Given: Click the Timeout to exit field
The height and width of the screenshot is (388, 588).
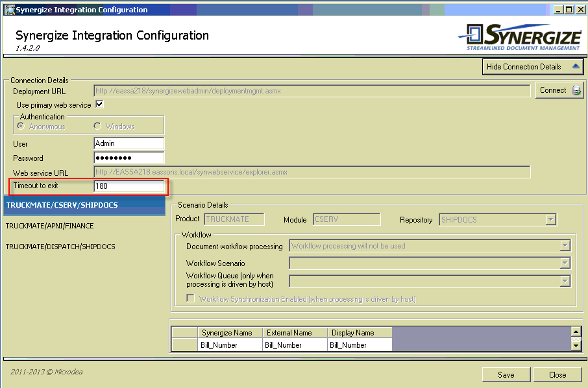Looking at the screenshot, I should [x=129, y=186].
